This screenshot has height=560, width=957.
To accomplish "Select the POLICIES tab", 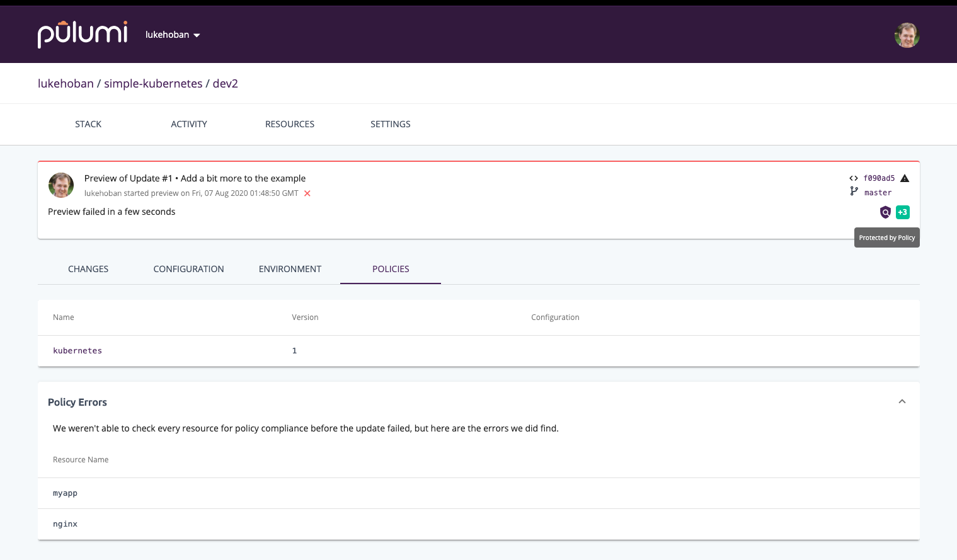I will [x=391, y=269].
